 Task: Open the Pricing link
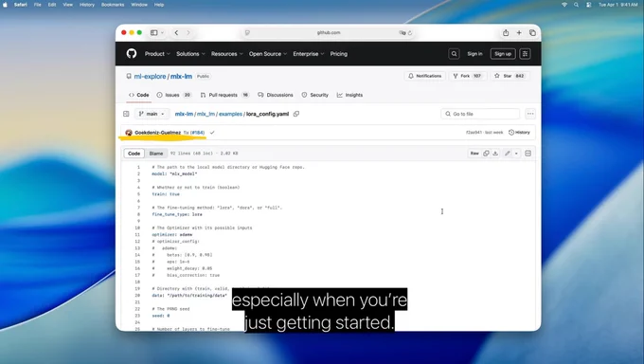coord(339,54)
